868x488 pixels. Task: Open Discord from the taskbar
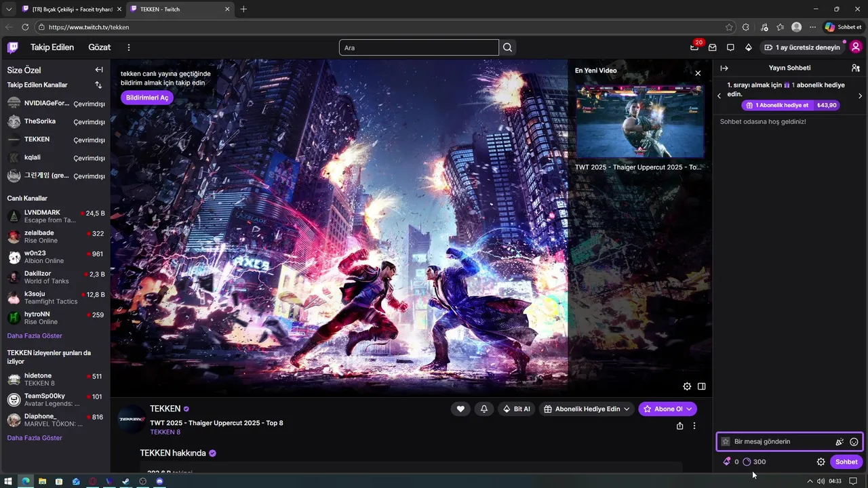[x=159, y=481]
